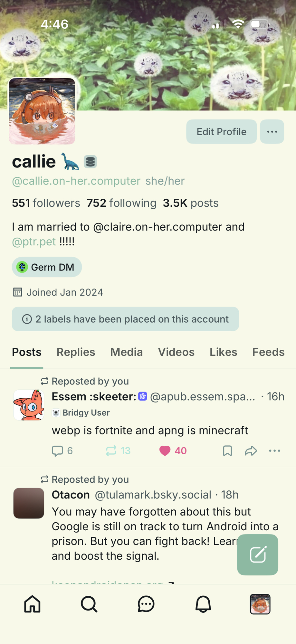Open the @ptr.pet mention link
296x644 pixels.
click(x=34, y=241)
